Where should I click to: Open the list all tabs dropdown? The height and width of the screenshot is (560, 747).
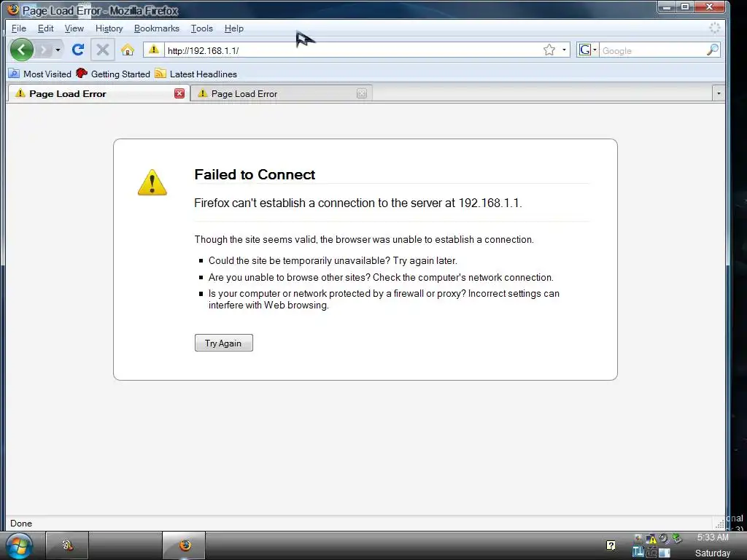tap(719, 93)
